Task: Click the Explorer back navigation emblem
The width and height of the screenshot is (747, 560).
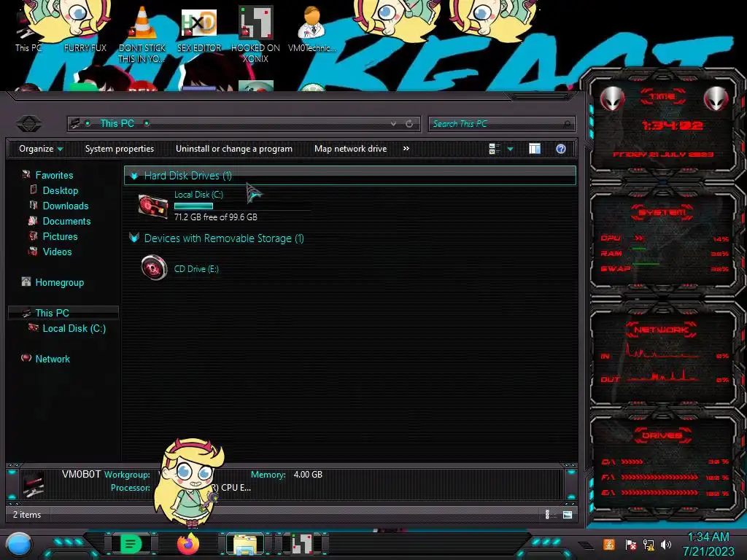Action: click(x=28, y=124)
